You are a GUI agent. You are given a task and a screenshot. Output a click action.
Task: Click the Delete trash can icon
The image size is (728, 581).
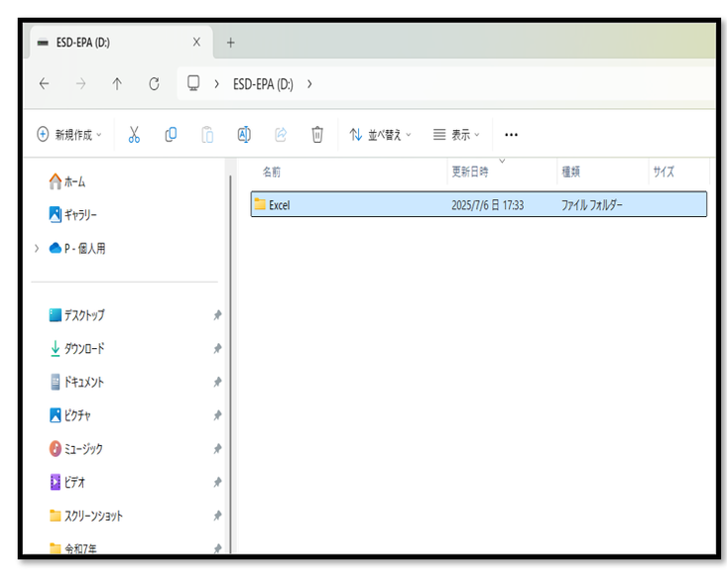tap(317, 135)
